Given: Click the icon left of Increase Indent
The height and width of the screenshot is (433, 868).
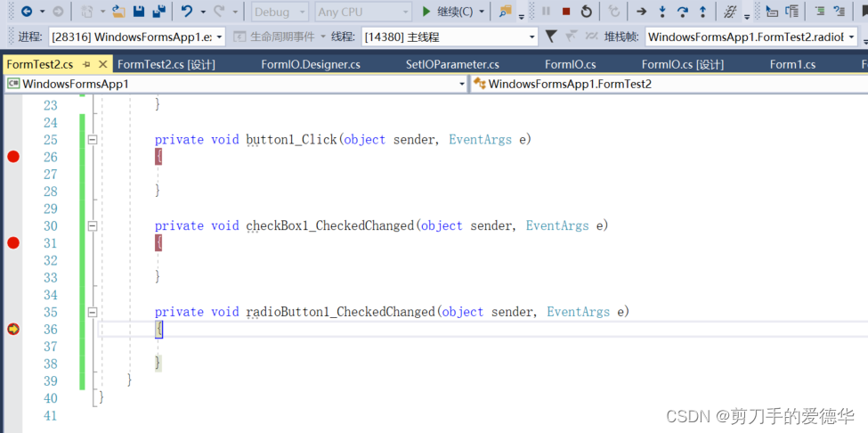Looking at the screenshot, I should click(x=792, y=11).
